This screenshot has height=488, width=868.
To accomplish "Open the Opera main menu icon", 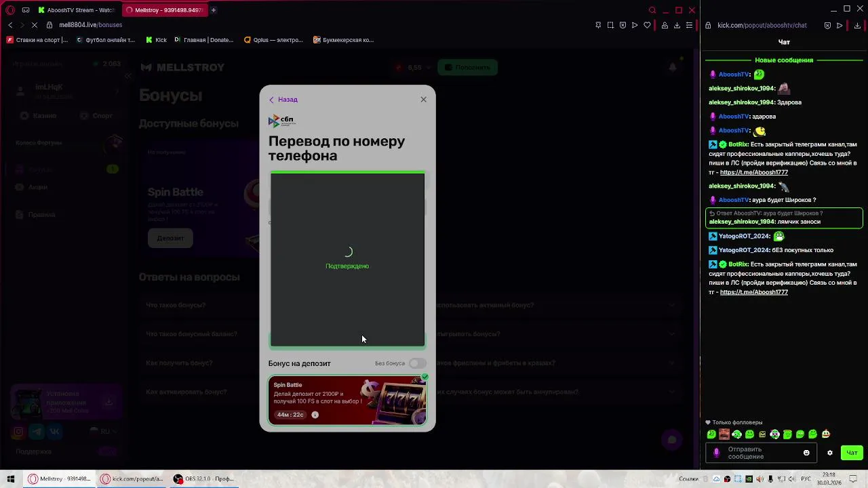I will point(10,10).
